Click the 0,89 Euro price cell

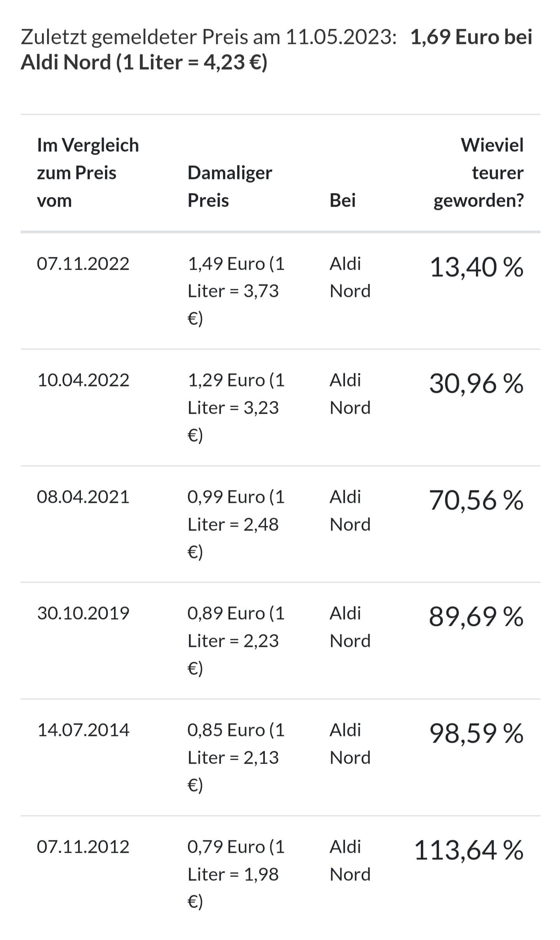236,640
